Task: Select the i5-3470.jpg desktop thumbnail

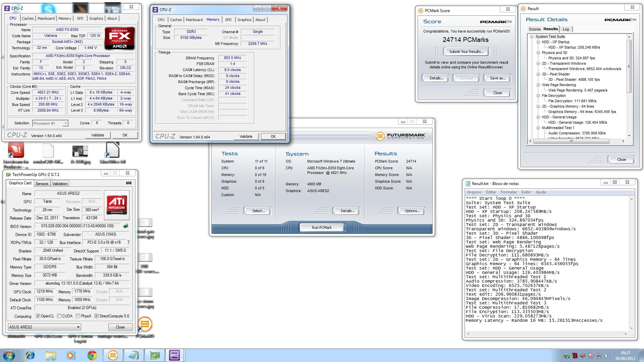Action: pos(80,151)
